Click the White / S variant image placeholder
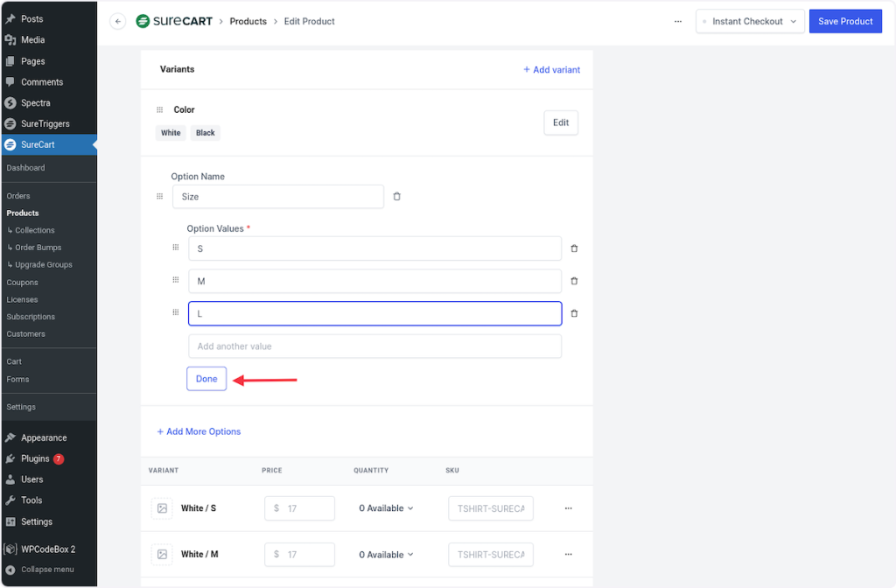The width and height of the screenshot is (896, 588). pyautogui.click(x=162, y=508)
